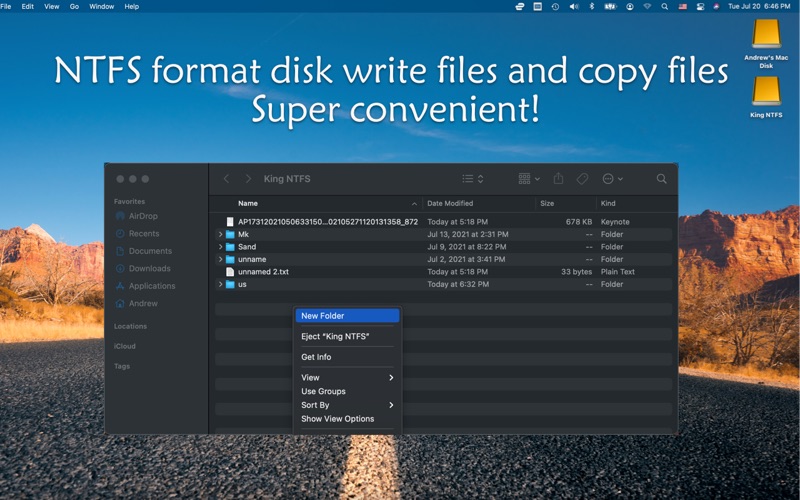The image size is (800, 500).
Task: Toggle the Name sort direction arrow
Action: 414,204
